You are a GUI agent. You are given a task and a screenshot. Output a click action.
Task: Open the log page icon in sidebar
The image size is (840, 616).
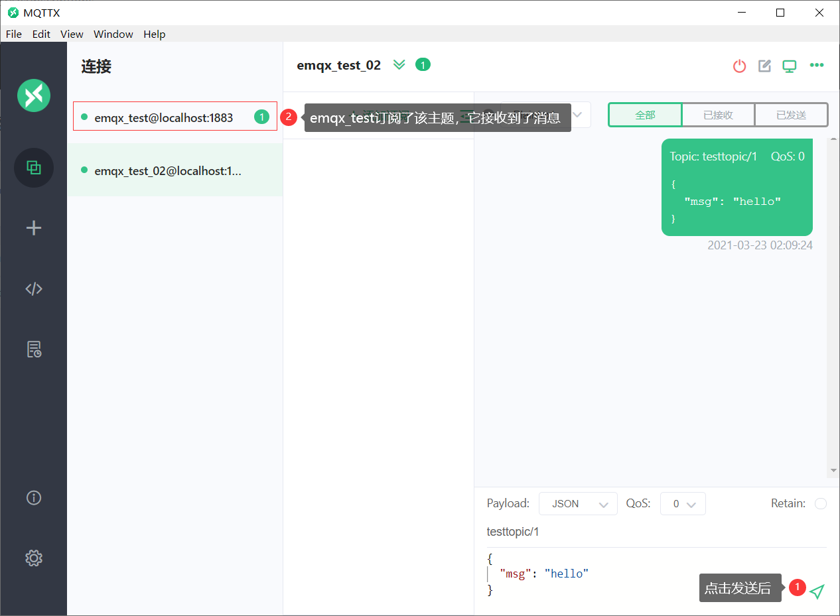coord(34,349)
